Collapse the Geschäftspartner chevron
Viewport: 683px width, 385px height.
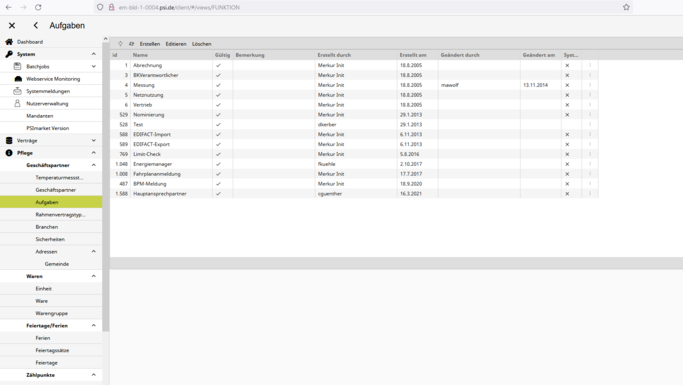click(x=94, y=165)
